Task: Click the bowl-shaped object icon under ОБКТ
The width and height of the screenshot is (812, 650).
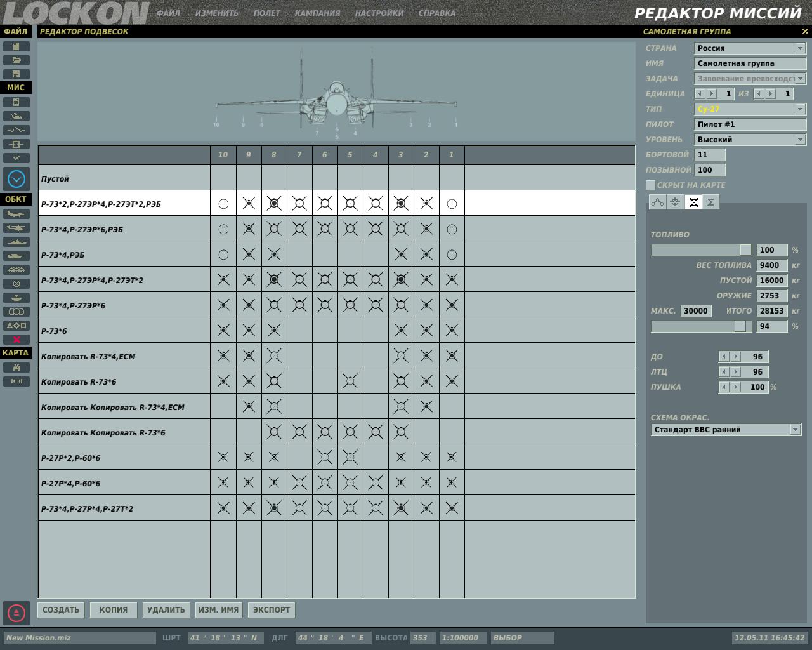Action: (16, 298)
